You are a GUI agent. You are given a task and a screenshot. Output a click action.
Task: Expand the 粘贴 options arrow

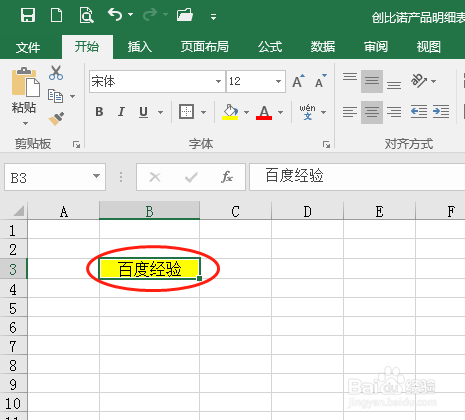[25, 123]
